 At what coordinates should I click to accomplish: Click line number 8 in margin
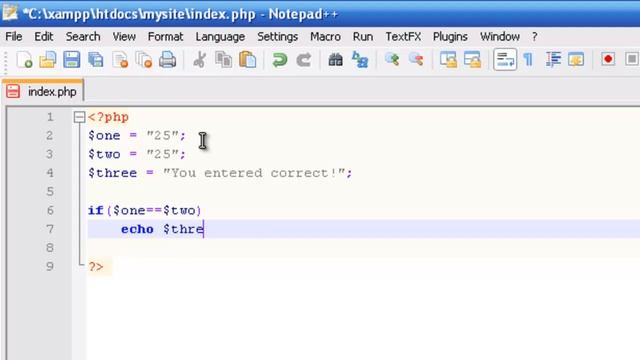click(50, 247)
